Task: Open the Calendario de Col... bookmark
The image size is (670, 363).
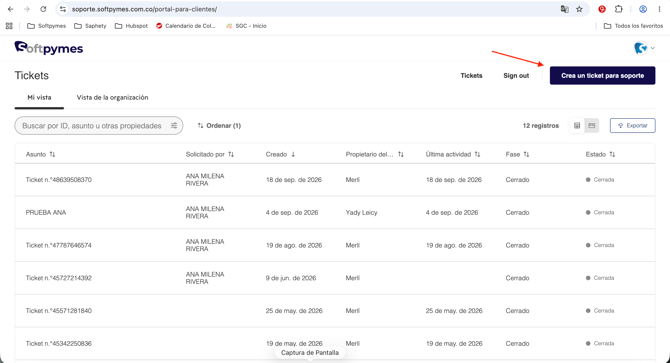Action: pyautogui.click(x=186, y=26)
